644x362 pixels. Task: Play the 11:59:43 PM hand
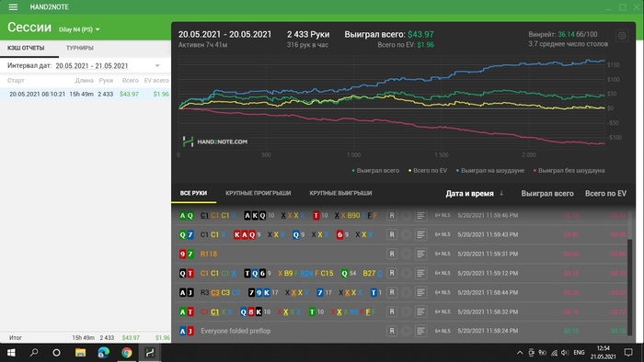pos(407,234)
